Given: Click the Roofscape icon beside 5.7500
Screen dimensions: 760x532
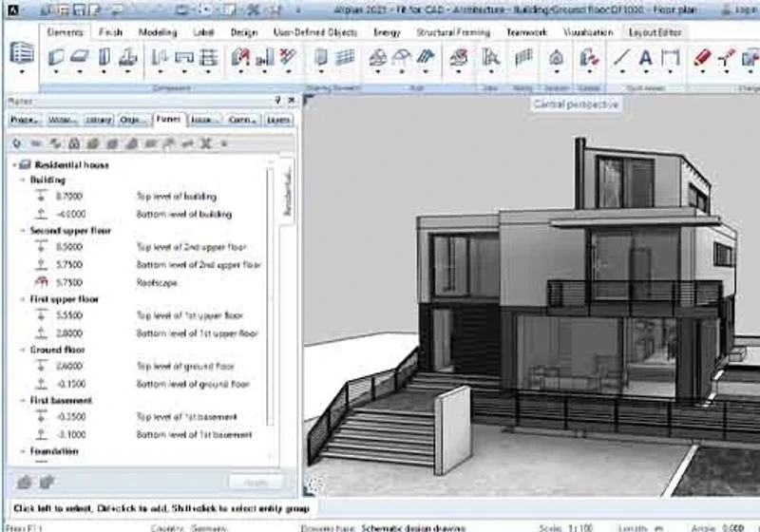Looking at the screenshot, I should tap(41, 282).
